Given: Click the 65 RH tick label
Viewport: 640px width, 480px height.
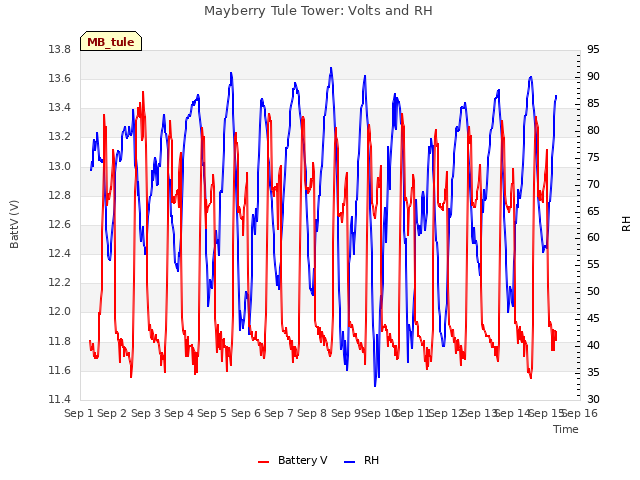Looking at the screenshot, I should click(593, 211).
